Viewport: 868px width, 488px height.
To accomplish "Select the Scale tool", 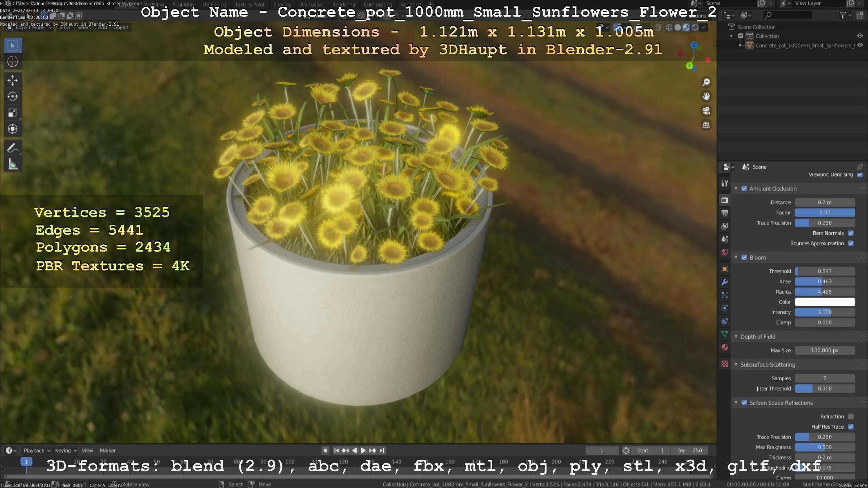I will point(13,113).
